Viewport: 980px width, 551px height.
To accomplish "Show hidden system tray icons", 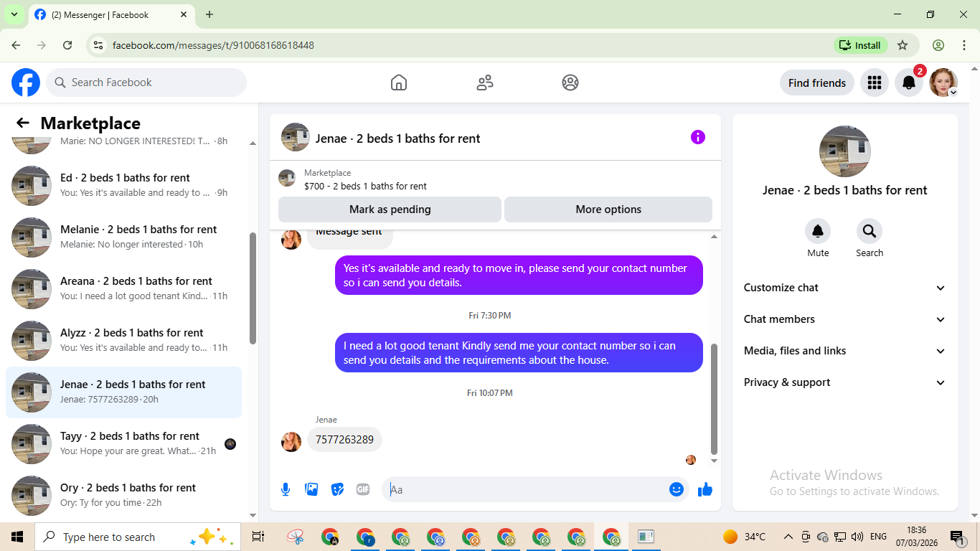I will tap(788, 537).
